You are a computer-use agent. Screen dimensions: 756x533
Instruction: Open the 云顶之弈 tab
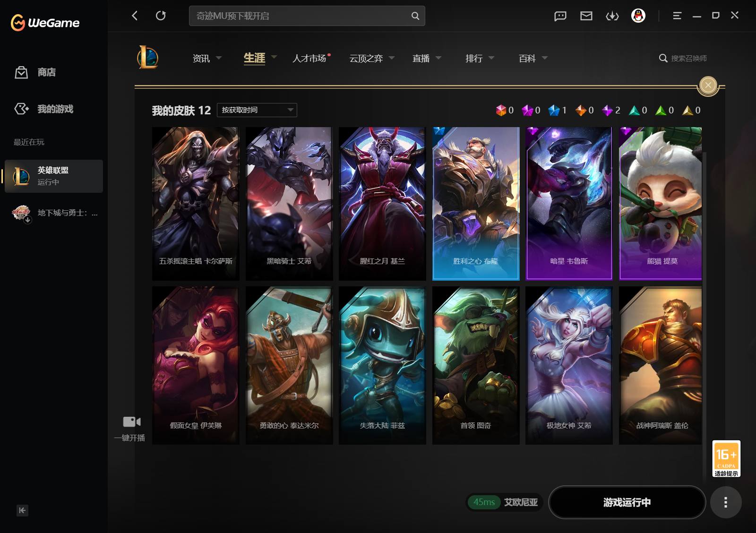[366, 58]
